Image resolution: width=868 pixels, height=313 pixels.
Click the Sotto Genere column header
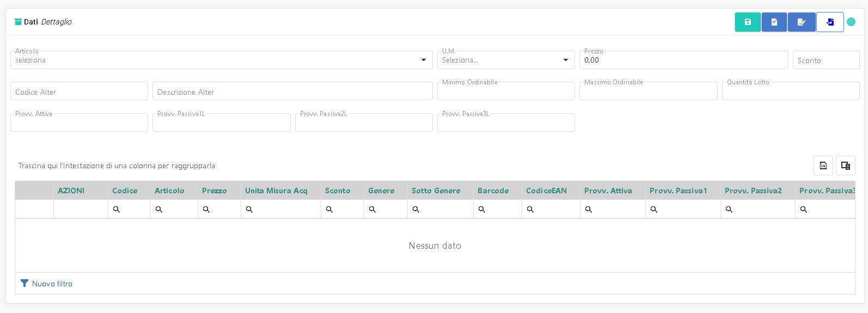(436, 191)
